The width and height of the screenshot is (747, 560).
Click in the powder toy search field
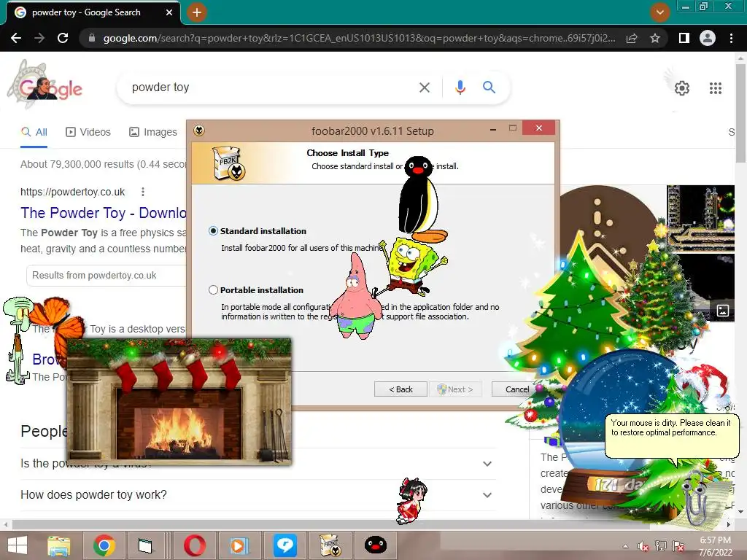point(271,87)
